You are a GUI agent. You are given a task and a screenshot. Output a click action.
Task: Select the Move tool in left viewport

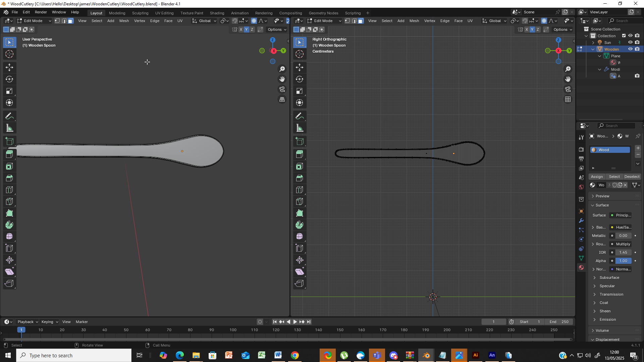[x=9, y=67]
